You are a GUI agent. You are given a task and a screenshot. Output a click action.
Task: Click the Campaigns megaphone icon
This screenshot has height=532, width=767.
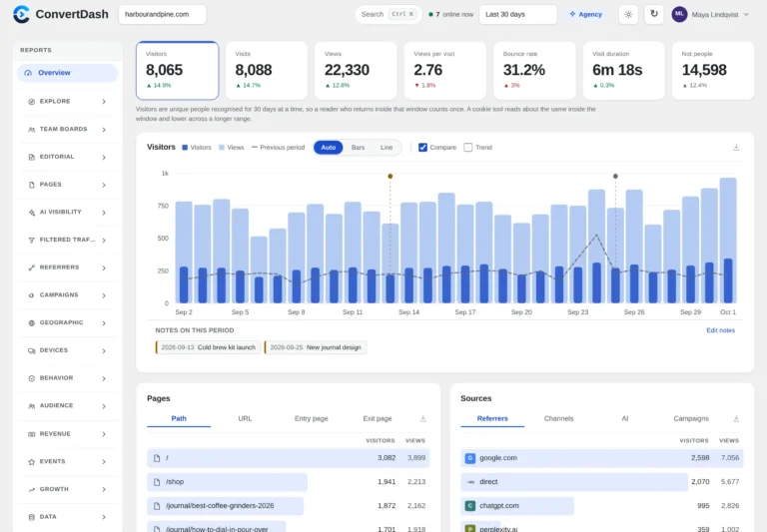click(31, 295)
